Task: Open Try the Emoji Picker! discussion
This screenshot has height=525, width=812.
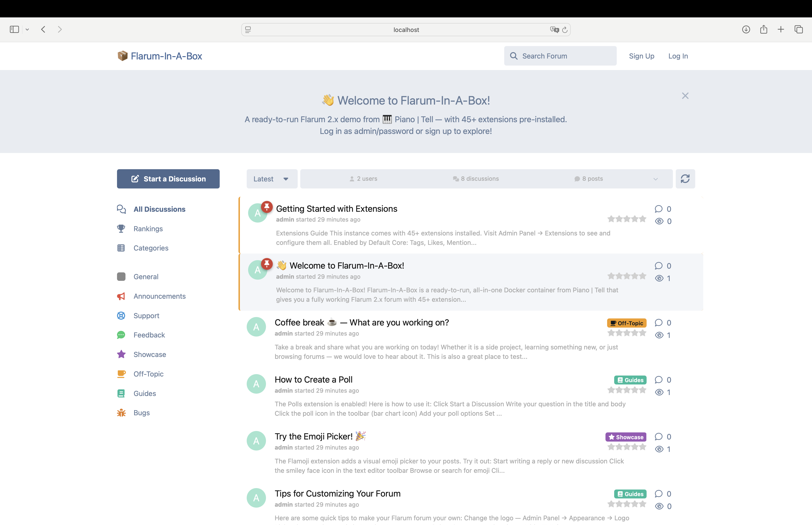Action: [x=320, y=436]
